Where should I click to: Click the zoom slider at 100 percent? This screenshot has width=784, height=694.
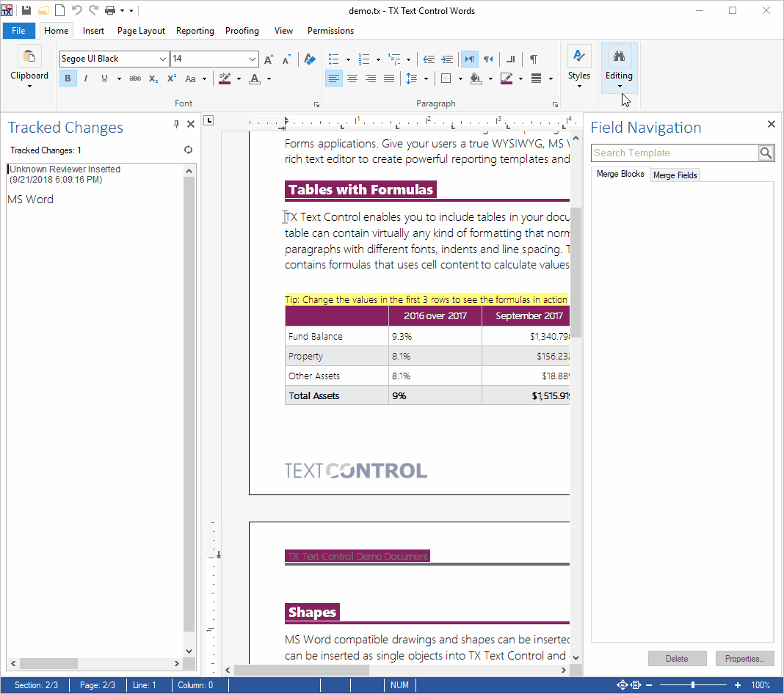(693, 684)
